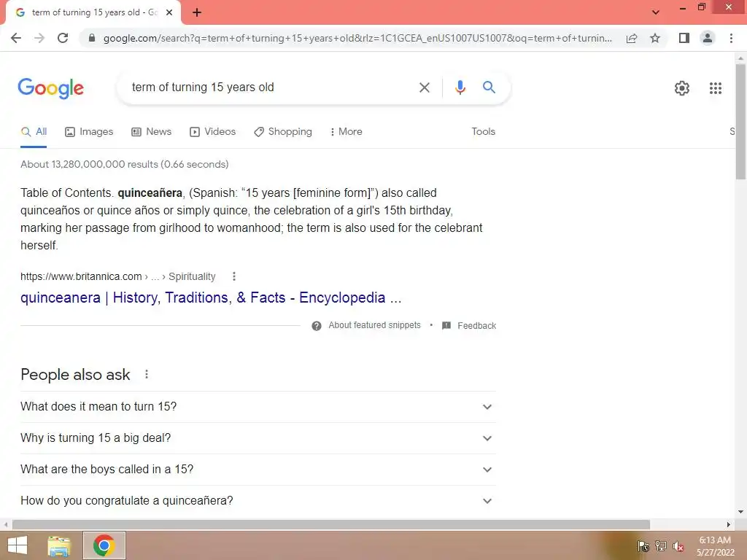Screen dimensions: 747x560
Task: Click the vertical scrollbar thumb
Action: click(x=740, y=122)
